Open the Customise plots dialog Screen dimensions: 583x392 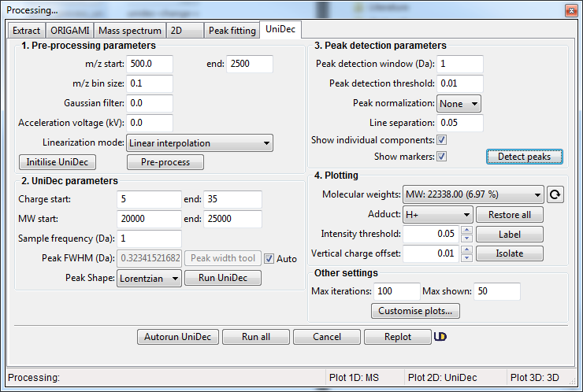click(415, 311)
